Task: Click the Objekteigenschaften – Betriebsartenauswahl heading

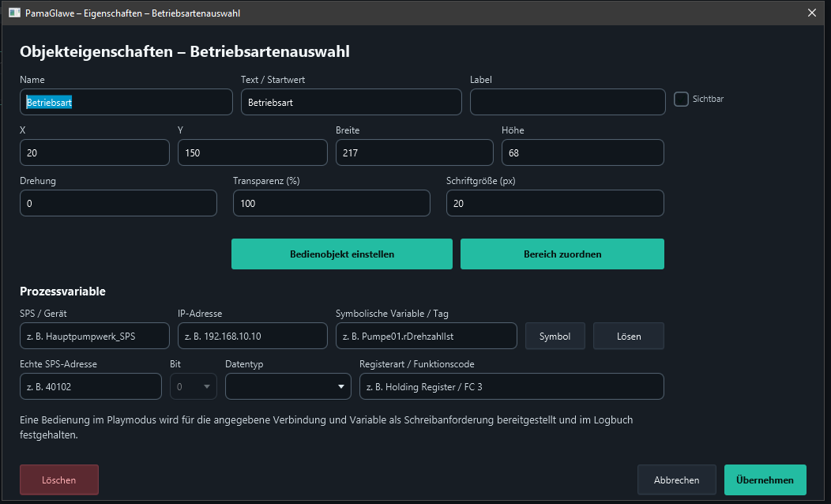Action: coord(184,51)
